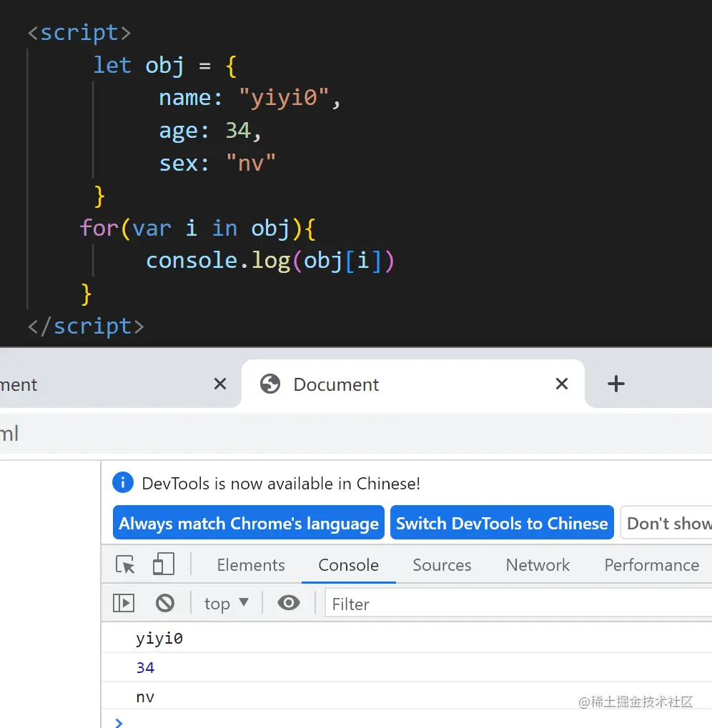The image size is (712, 728).
Task: Open the Performance tab
Action: tap(652, 565)
